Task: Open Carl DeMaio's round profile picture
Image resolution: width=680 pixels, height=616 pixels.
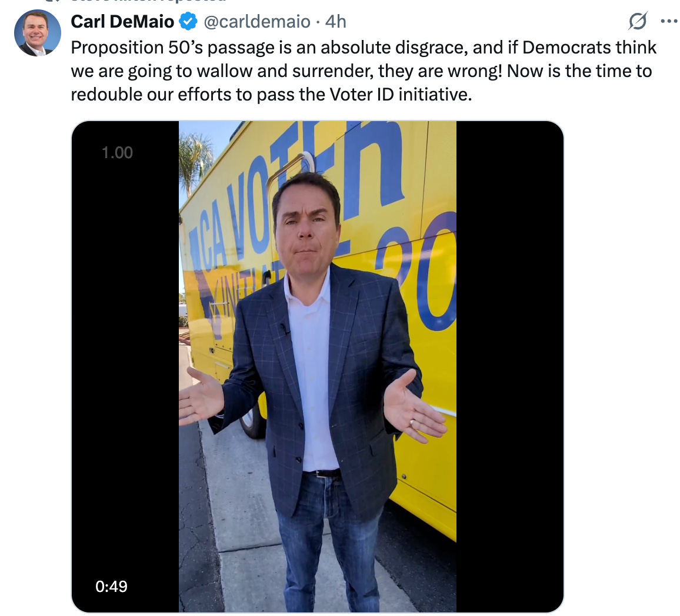Action: [x=37, y=33]
